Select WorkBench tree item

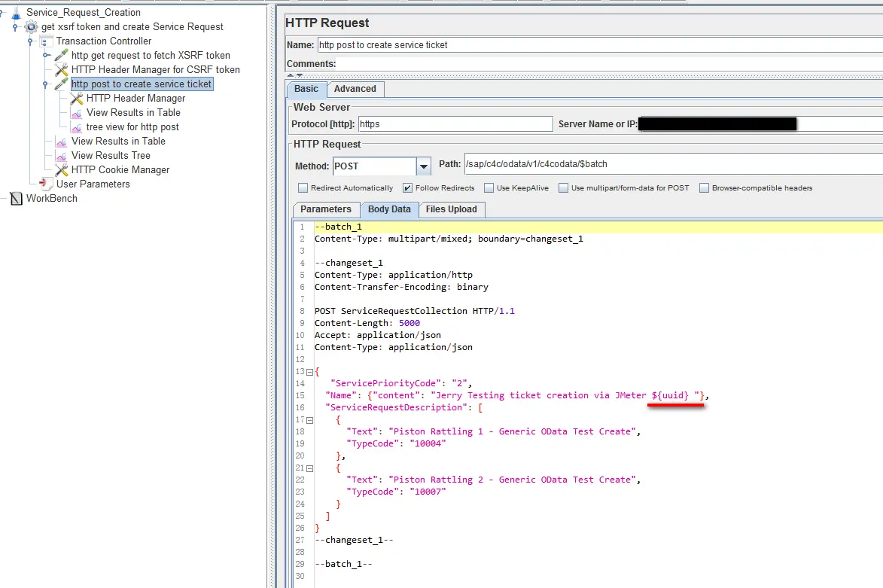[52, 198]
